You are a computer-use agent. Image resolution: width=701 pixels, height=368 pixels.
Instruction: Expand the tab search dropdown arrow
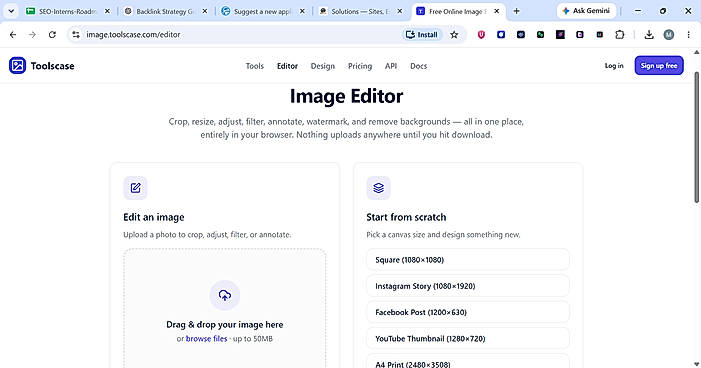[x=11, y=11]
